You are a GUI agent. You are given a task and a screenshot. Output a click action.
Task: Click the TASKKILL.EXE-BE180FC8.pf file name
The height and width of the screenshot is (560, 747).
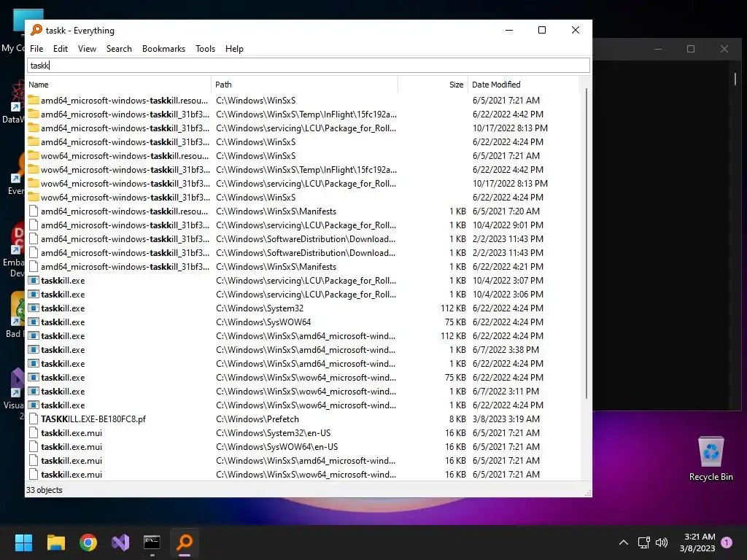coord(93,419)
